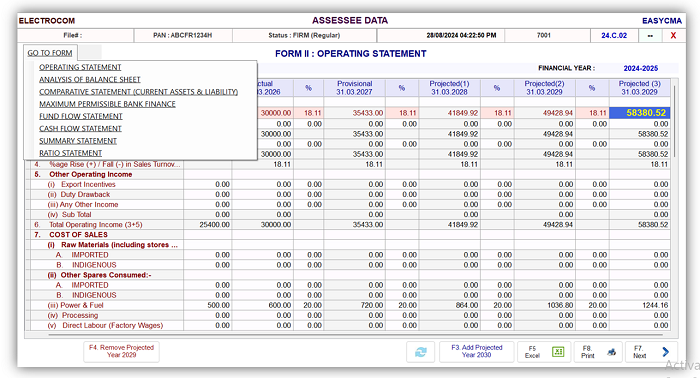Select Operating Statement from the menu
Image resolution: width=700 pixels, height=378 pixels.
(80, 67)
